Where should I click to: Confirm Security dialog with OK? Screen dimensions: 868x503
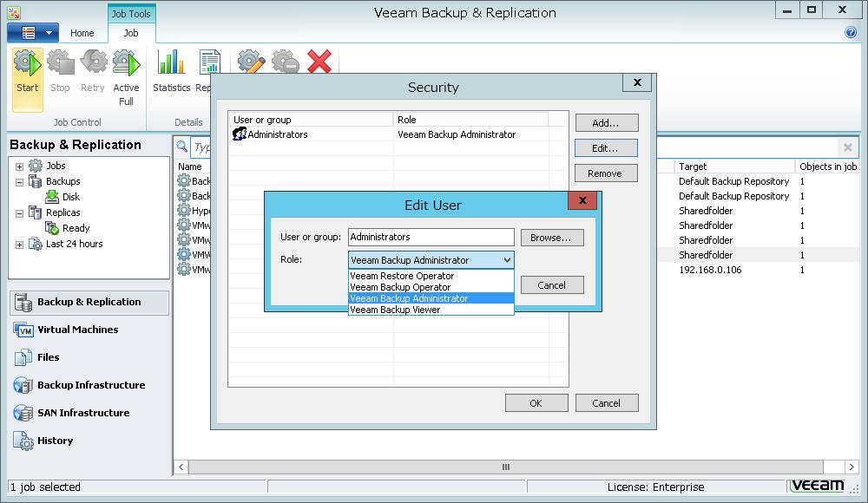tap(536, 403)
